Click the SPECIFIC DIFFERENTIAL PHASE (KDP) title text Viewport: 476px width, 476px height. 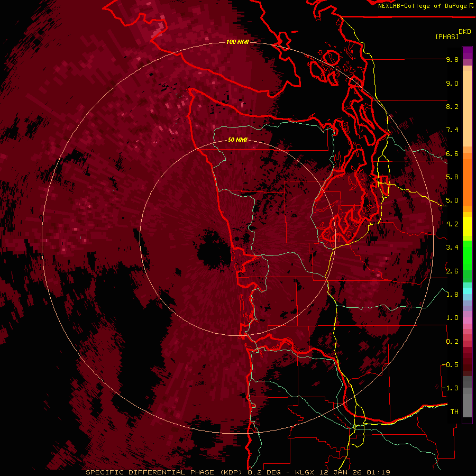pyautogui.click(x=165, y=472)
